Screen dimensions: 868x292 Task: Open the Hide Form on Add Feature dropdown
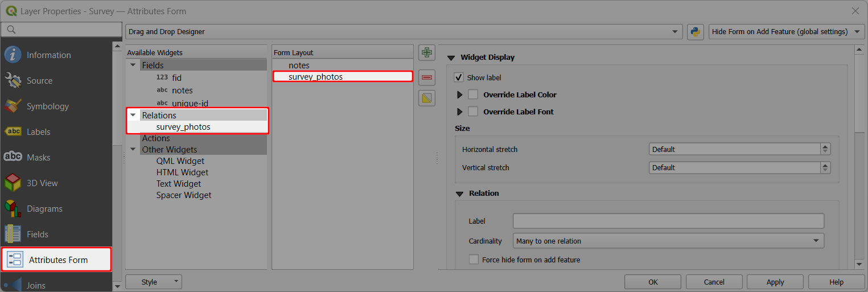[x=787, y=32]
